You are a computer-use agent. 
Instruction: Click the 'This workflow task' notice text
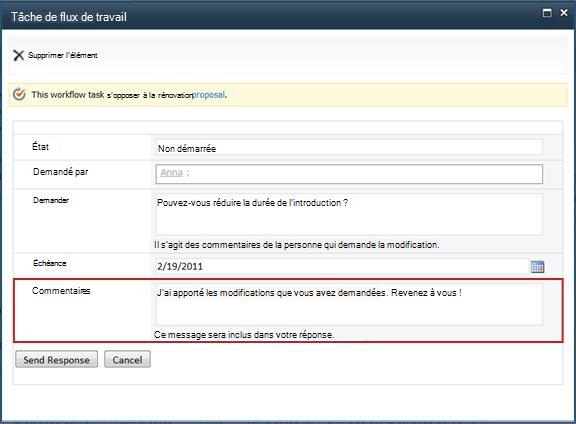68,95
